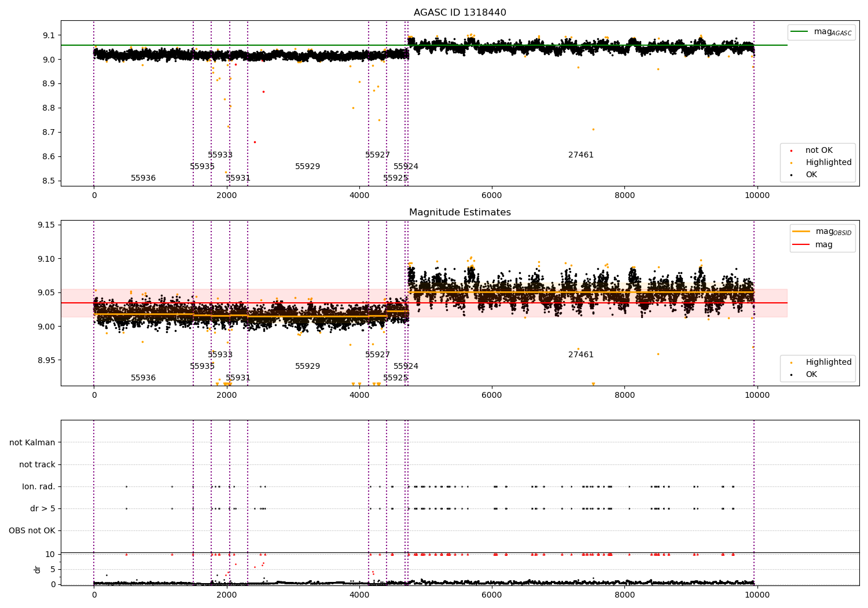The image size is (868, 608).
Task: Click obsid label 55933 in AGASC ID plot
Action: (220, 155)
